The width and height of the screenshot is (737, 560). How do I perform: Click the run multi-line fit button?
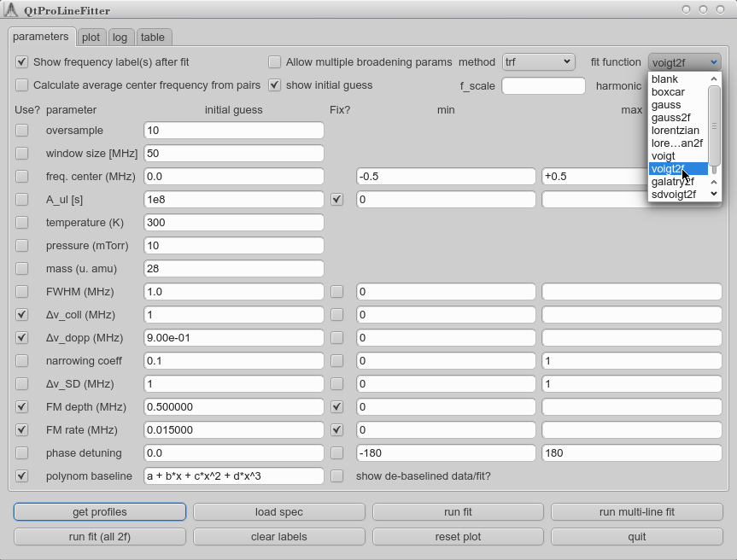coord(636,512)
